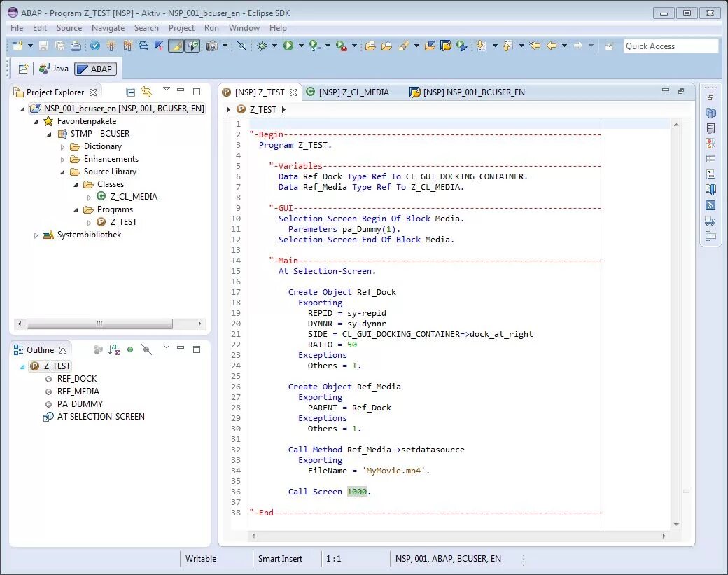Collapse the Source Library folder
Viewport: 728px width, 575px height.
pos(63,172)
